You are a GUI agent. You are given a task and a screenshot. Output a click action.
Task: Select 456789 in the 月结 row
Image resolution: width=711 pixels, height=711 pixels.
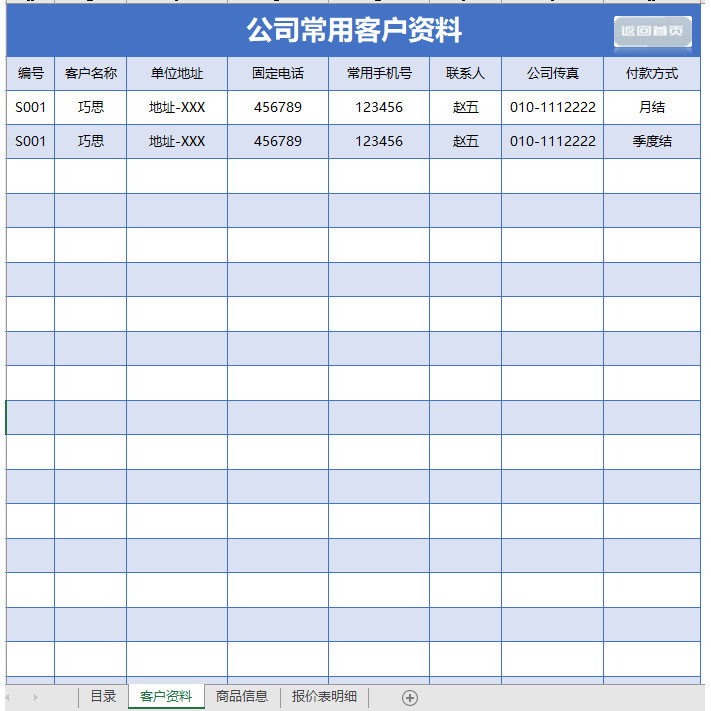(278, 107)
